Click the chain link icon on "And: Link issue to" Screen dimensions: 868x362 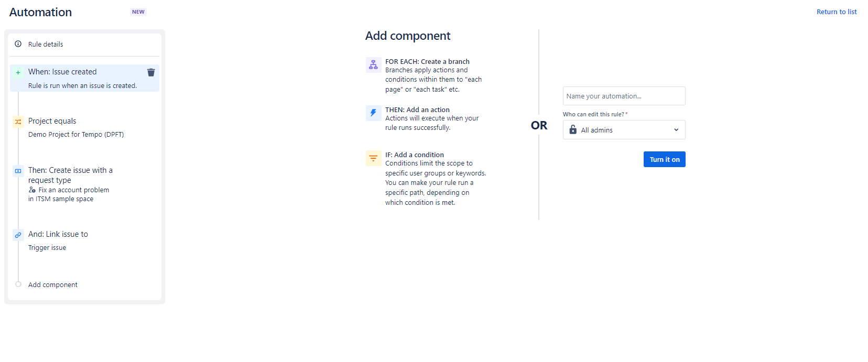(x=18, y=235)
